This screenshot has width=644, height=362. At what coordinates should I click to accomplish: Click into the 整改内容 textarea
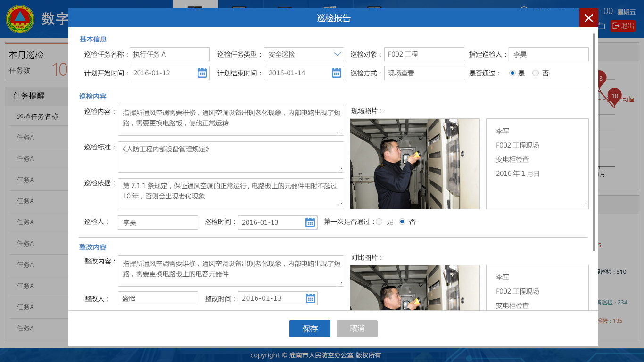pyautogui.click(x=231, y=271)
